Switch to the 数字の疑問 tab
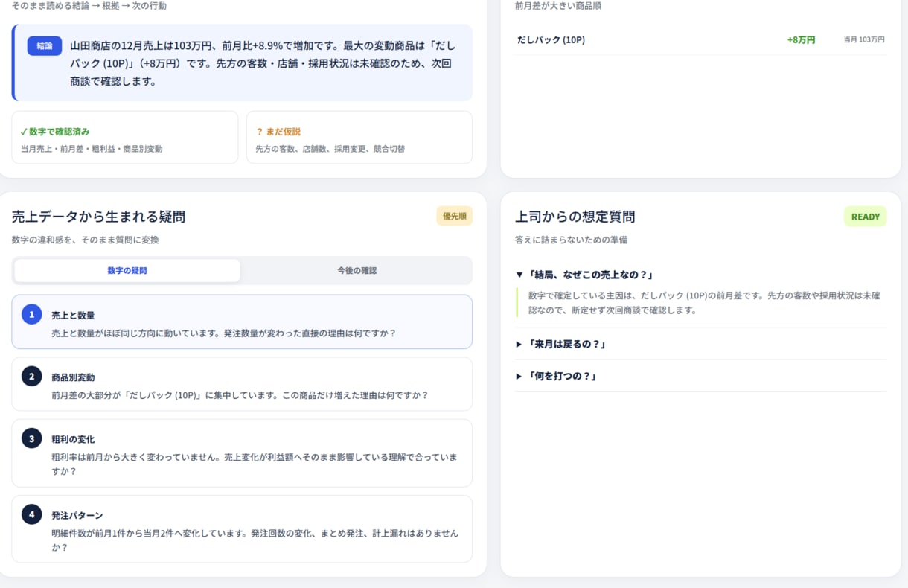This screenshot has width=908, height=588. click(x=127, y=270)
